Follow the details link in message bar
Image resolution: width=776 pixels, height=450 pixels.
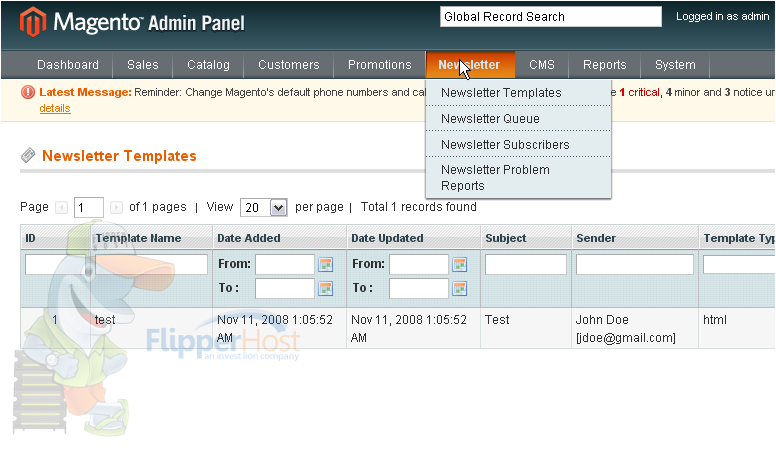[55, 108]
